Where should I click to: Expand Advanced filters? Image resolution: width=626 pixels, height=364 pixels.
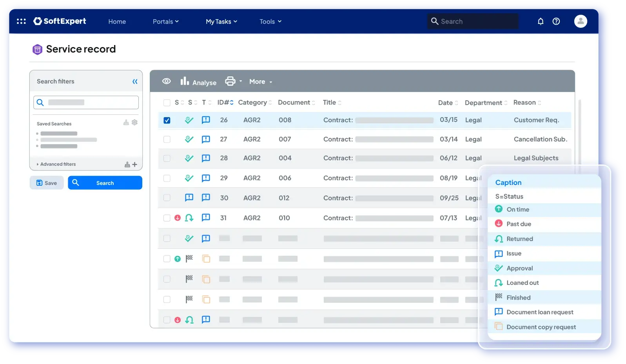point(56,164)
